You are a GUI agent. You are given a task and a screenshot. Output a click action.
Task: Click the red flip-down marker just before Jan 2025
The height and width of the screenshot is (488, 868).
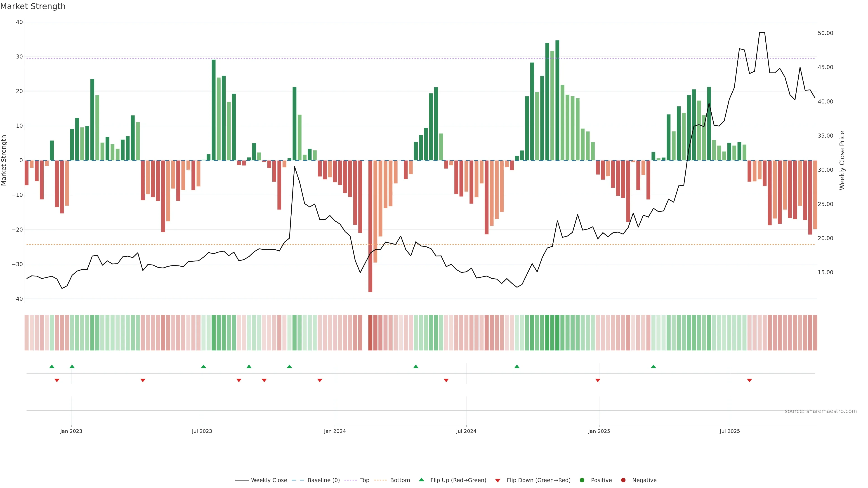[x=598, y=380]
